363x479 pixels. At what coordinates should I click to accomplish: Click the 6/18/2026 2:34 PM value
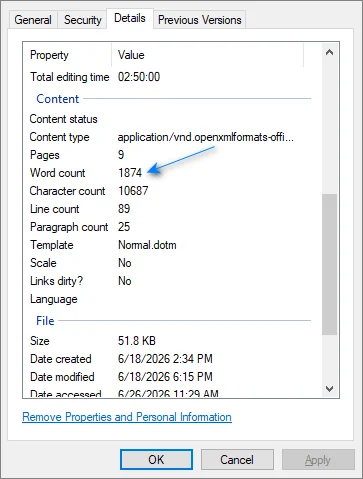click(165, 359)
